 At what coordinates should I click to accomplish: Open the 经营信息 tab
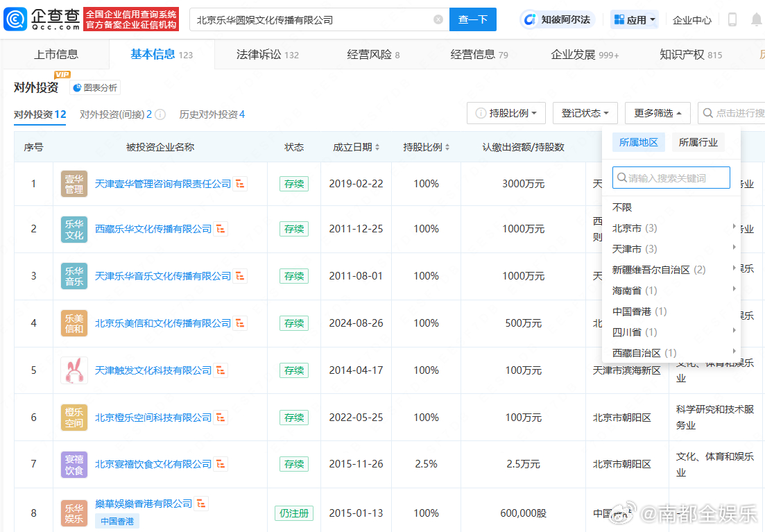point(479,54)
